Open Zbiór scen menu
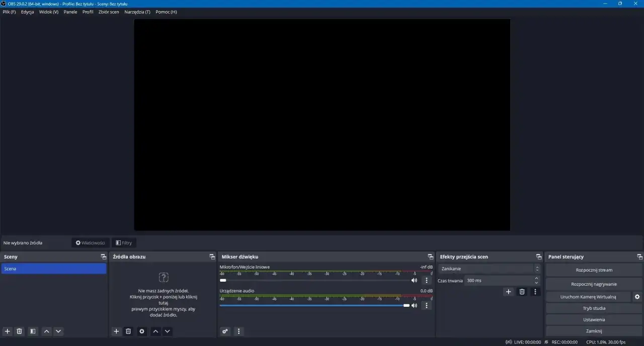Viewport: 644px width, 346px height. [x=109, y=12]
